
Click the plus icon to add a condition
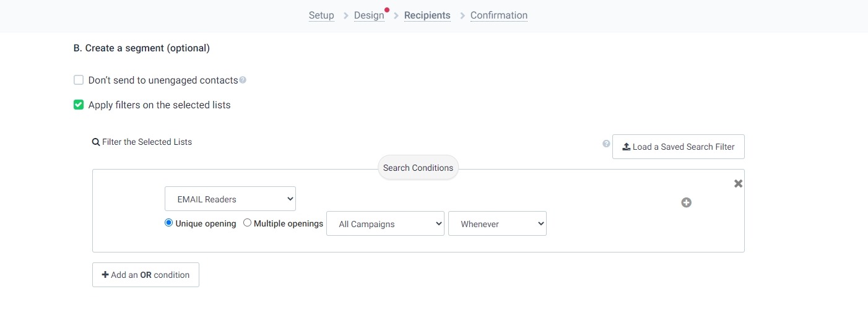[x=686, y=202]
